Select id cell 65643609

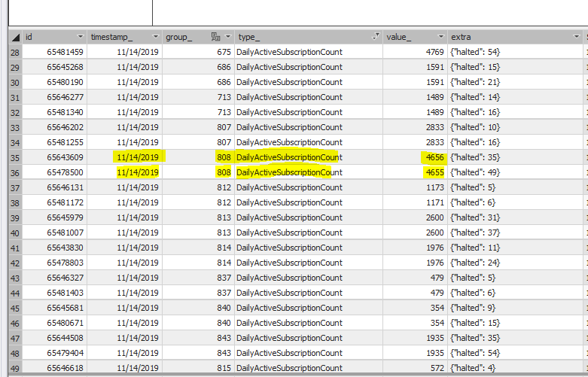(65, 157)
